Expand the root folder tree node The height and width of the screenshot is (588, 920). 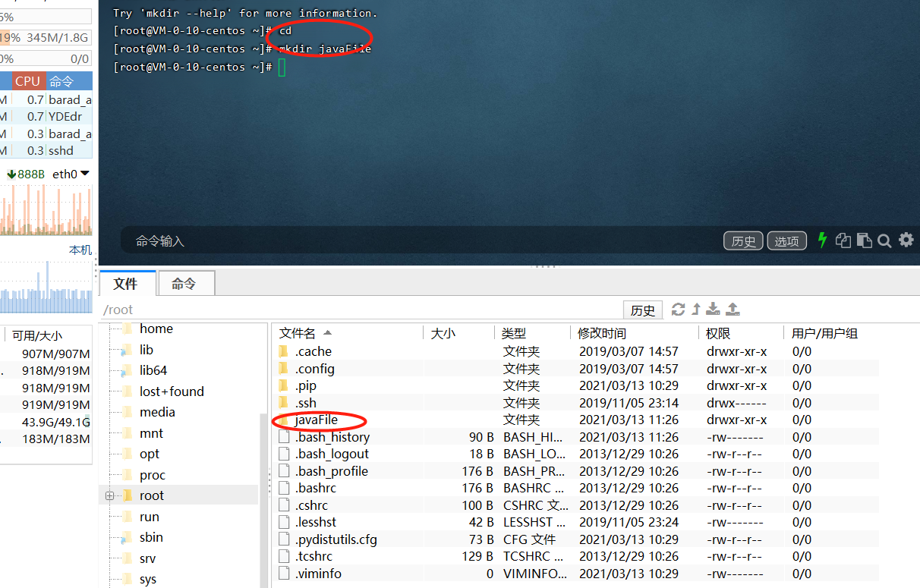pos(109,495)
